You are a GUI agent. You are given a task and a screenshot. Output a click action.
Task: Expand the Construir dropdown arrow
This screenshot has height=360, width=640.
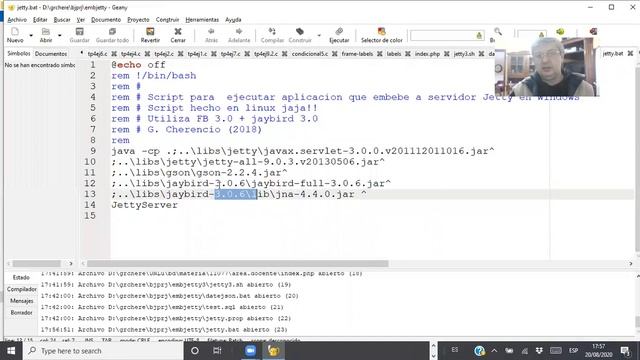tap(319, 36)
